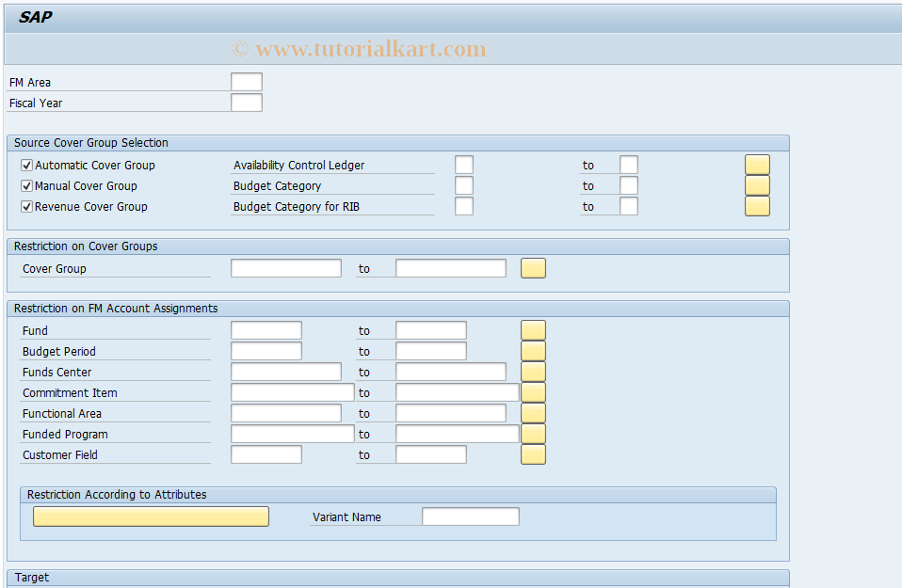Open multiple selection for Budget Category for RIB

(757, 206)
